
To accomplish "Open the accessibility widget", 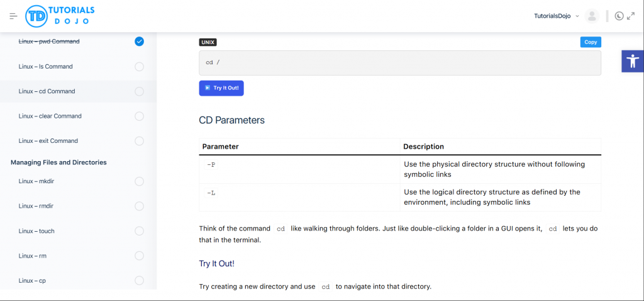I will click(632, 61).
